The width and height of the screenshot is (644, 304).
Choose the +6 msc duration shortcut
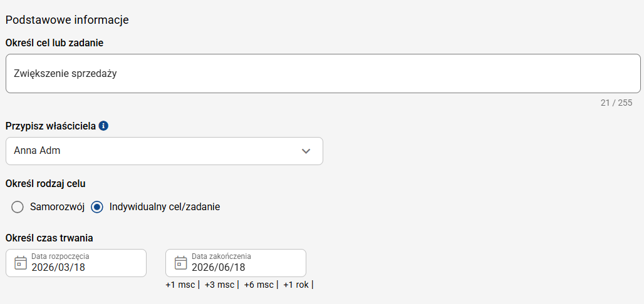(x=259, y=285)
